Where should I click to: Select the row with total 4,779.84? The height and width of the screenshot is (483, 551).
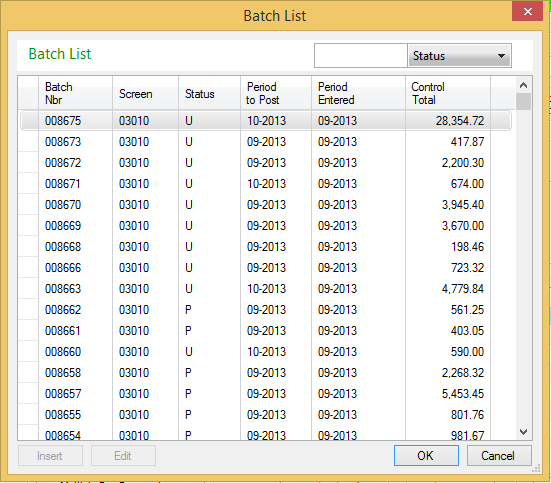(265, 289)
